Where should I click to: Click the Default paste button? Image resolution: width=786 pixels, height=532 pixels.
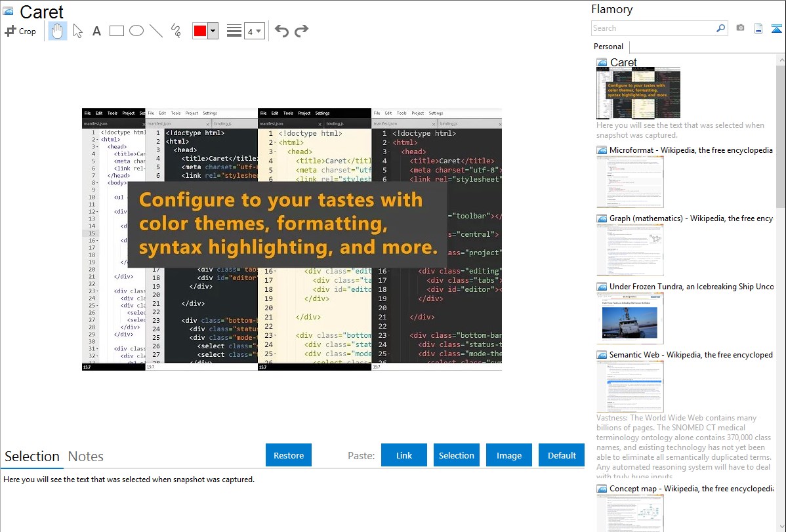tap(562, 455)
